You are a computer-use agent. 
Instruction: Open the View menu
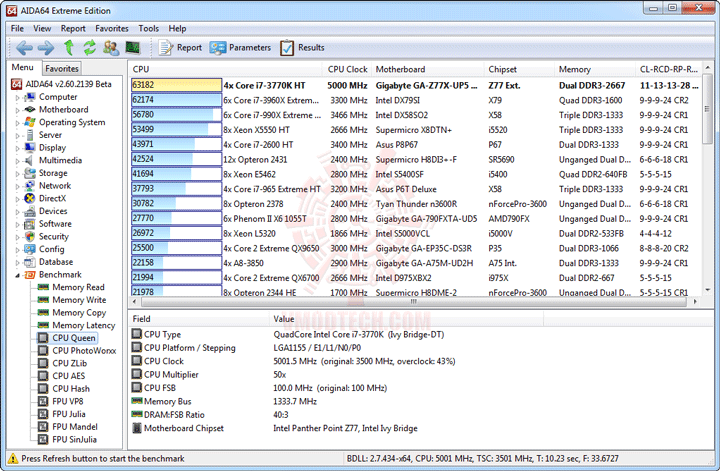point(42,28)
